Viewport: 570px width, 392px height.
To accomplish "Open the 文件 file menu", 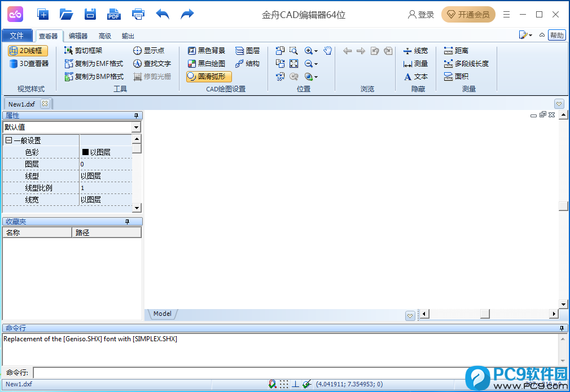I will (17, 35).
